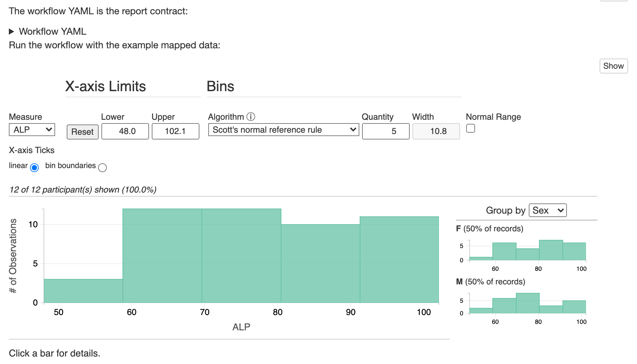The image size is (637, 364).
Task: Click the "M (50% of records)" label
Action: tap(491, 282)
